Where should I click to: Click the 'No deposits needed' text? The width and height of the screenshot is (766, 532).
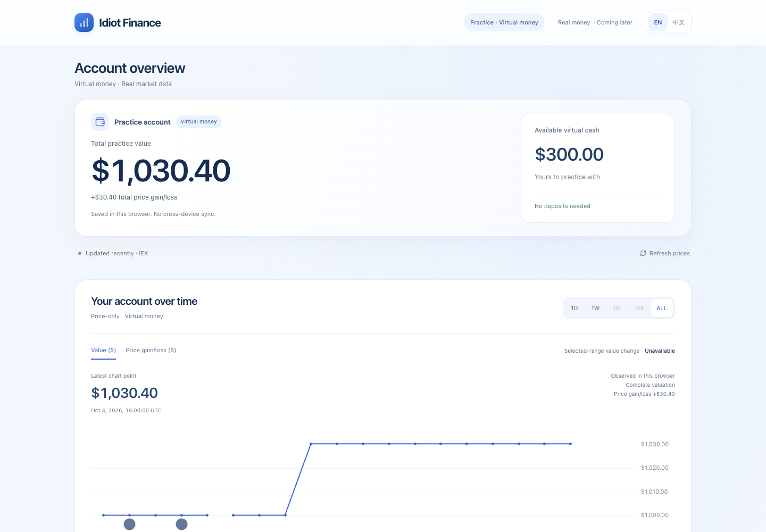[562, 206]
